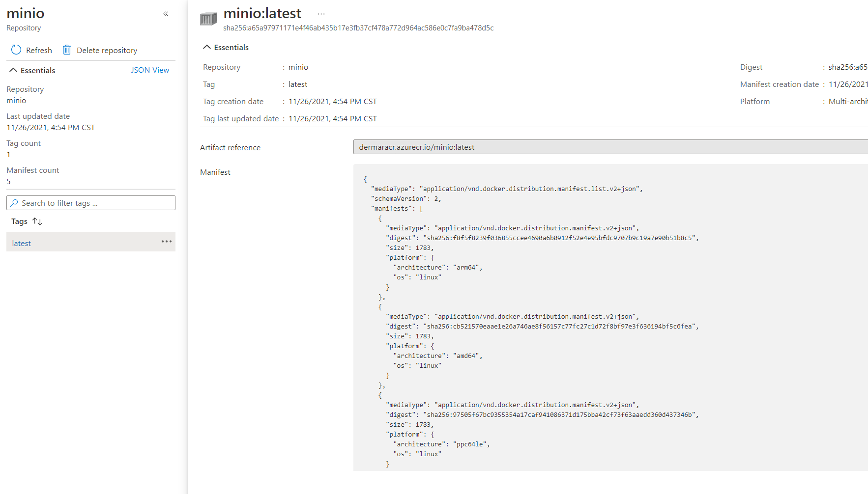Click the Tag creation date value
The height and width of the screenshot is (494, 868).
pos(333,102)
